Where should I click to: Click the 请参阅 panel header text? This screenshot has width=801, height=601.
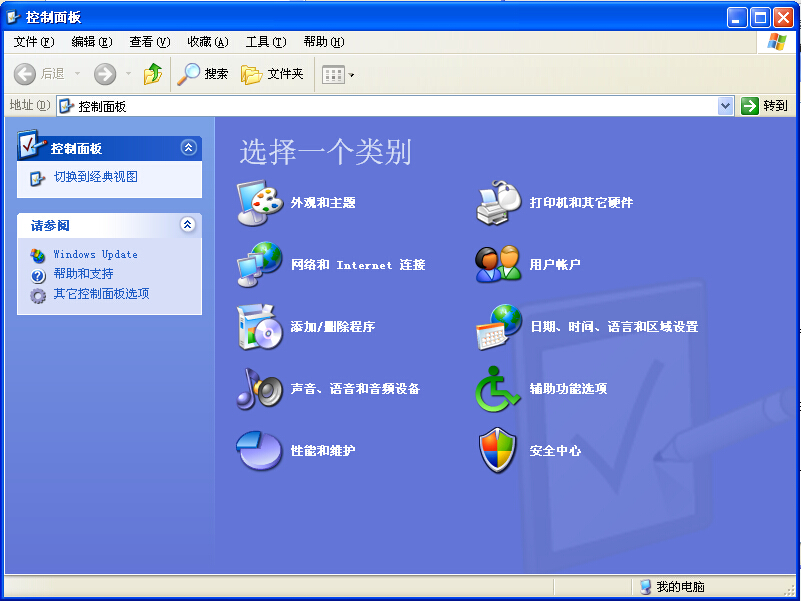50,225
